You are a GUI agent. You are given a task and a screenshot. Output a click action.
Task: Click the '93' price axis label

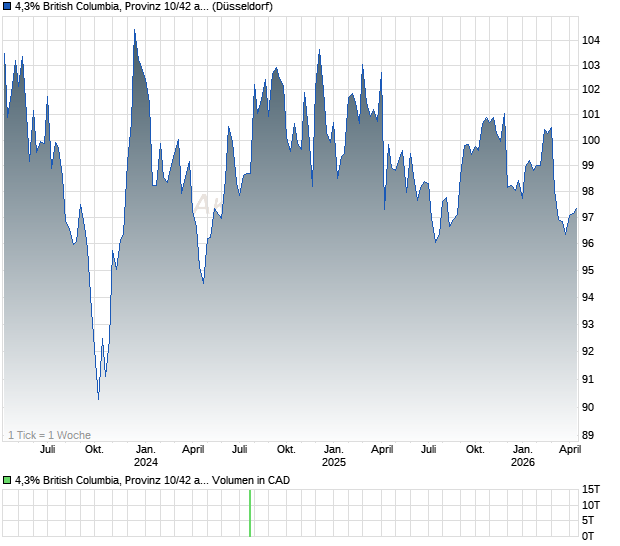coord(588,324)
